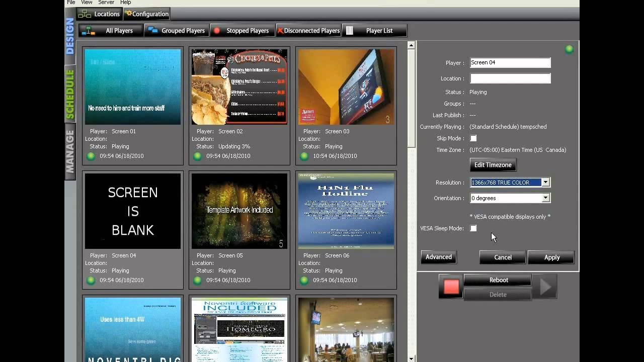Select the Noventri Software Included thumbnail
This screenshot has width=644, height=362.
[239, 330]
